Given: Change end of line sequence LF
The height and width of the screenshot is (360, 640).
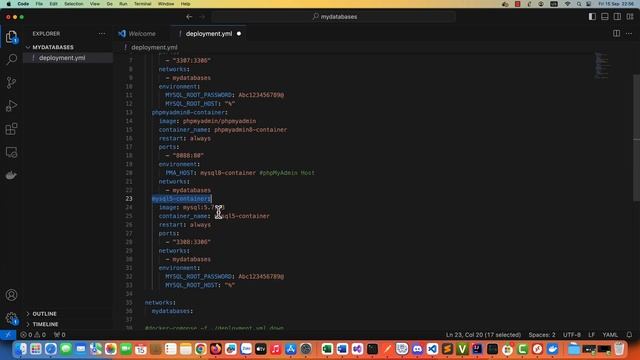Looking at the screenshot, I should click(591, 335).
